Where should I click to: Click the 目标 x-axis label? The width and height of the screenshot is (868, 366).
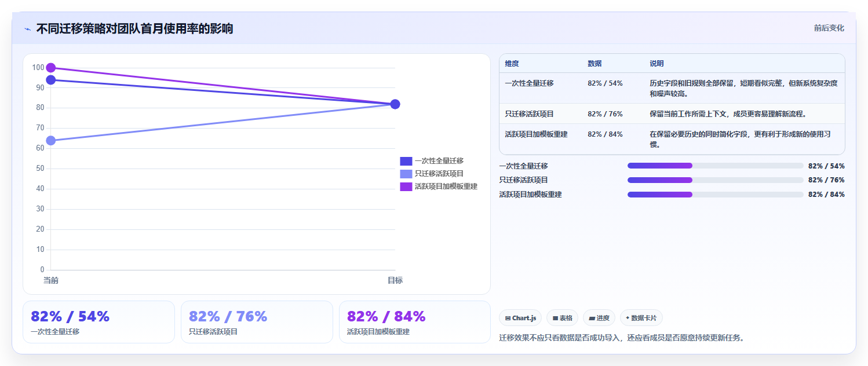pos(395,280)
